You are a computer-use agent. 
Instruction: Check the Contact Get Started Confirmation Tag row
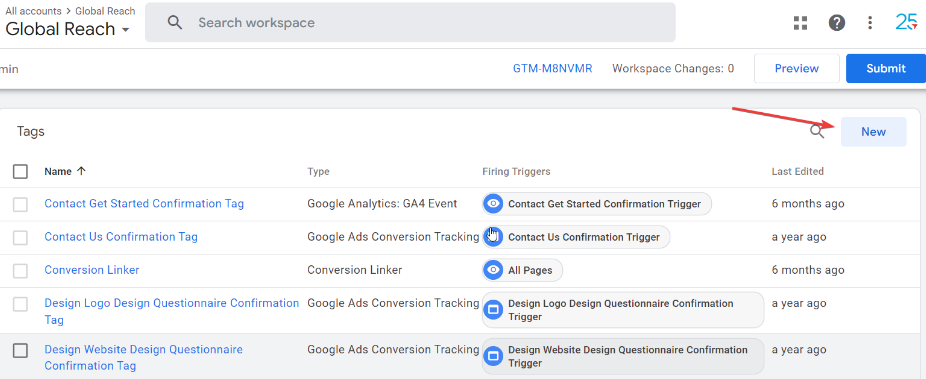click(x=20, y=204)
